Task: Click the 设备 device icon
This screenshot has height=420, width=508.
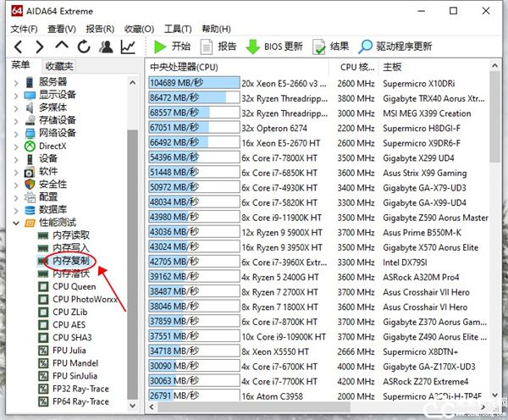Action: (30, 159)
